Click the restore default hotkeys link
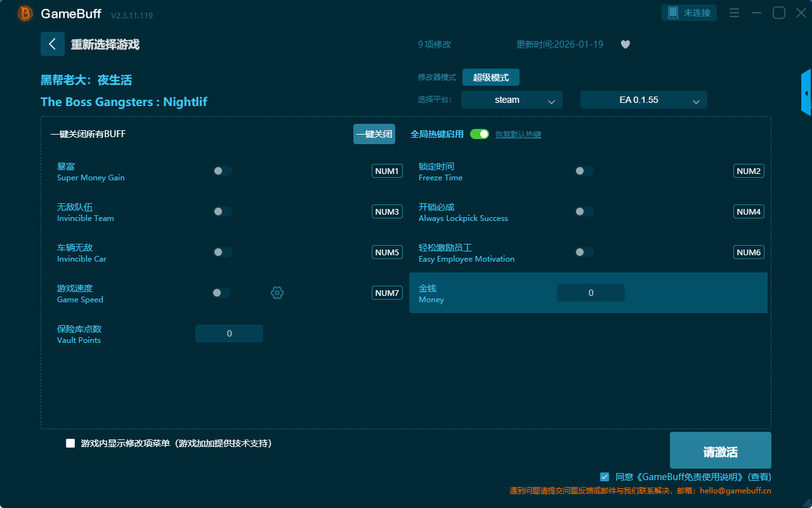The image size is (812, 508). click(518, 135)
